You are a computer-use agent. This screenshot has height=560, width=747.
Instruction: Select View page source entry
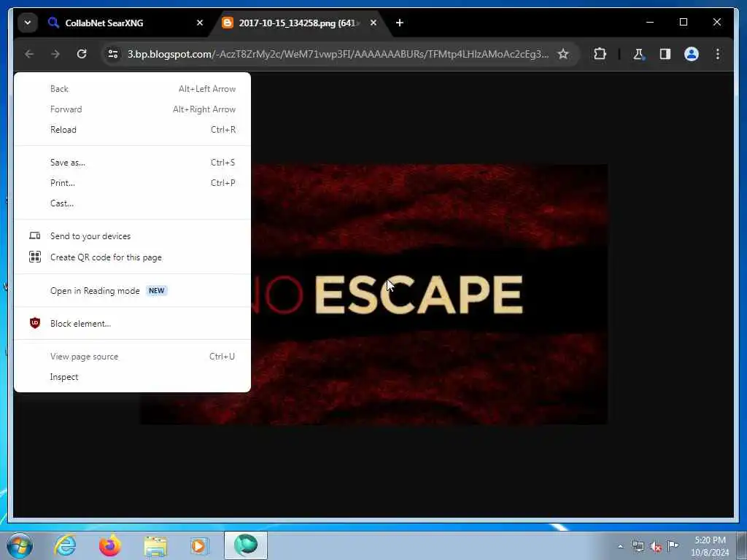coord(133,357)
